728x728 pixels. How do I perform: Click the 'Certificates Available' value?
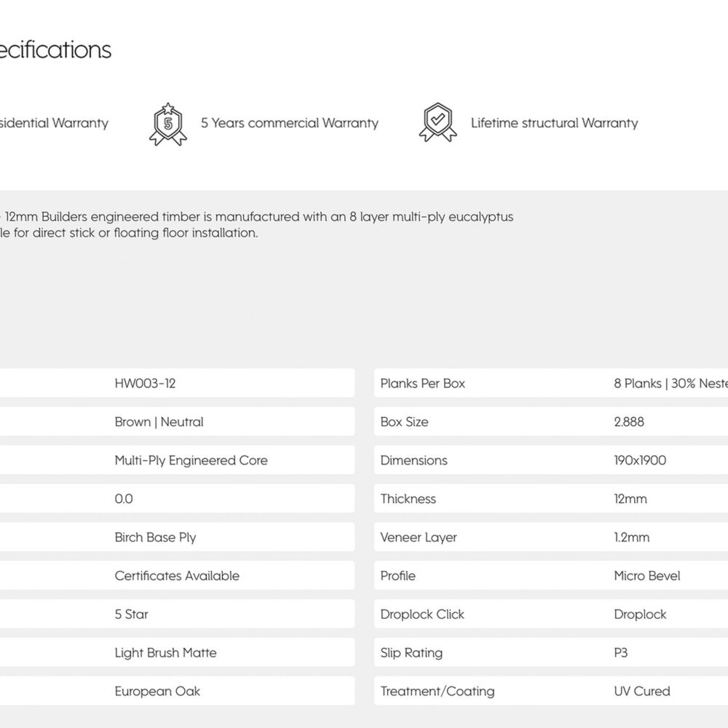pos(177,576)
